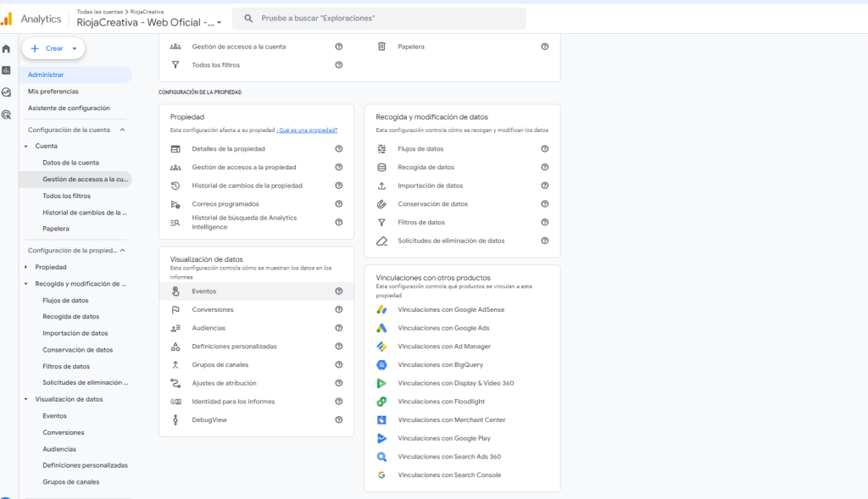Click the Search Console Google icon
This screenshot has width=868, height=499.
pos(381,475)
